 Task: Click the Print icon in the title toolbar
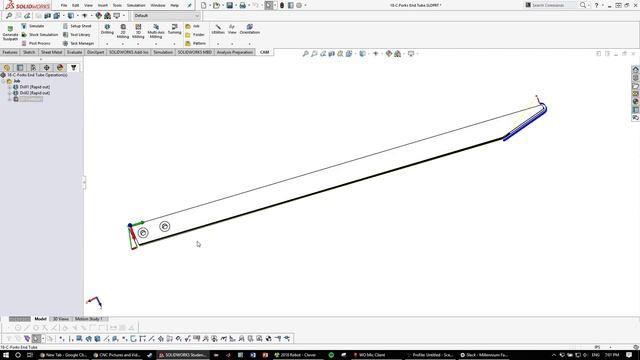[x=242, y=5]
